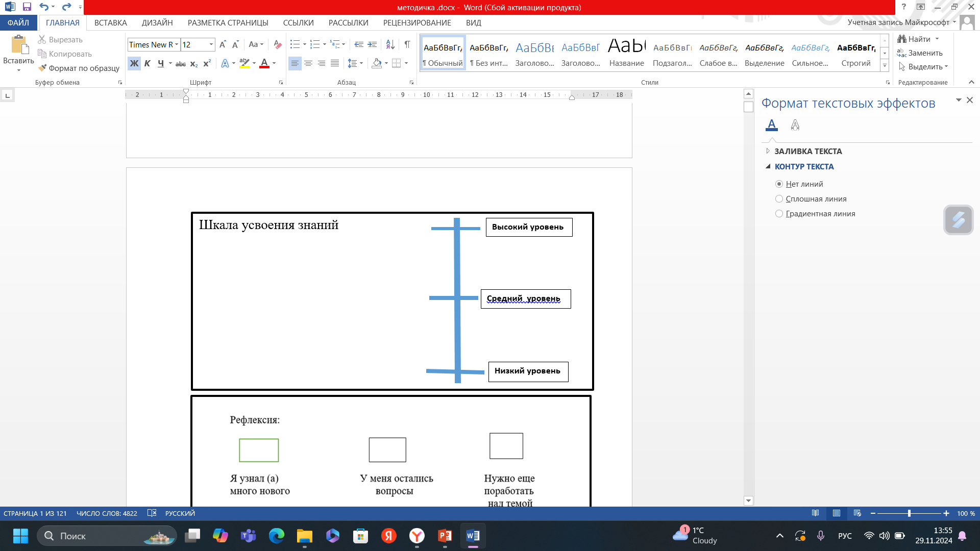Click clear formatting eraser icon
The width and height of the screenshot is (980, 551).
pyautogui.click(x=277, y=44)
